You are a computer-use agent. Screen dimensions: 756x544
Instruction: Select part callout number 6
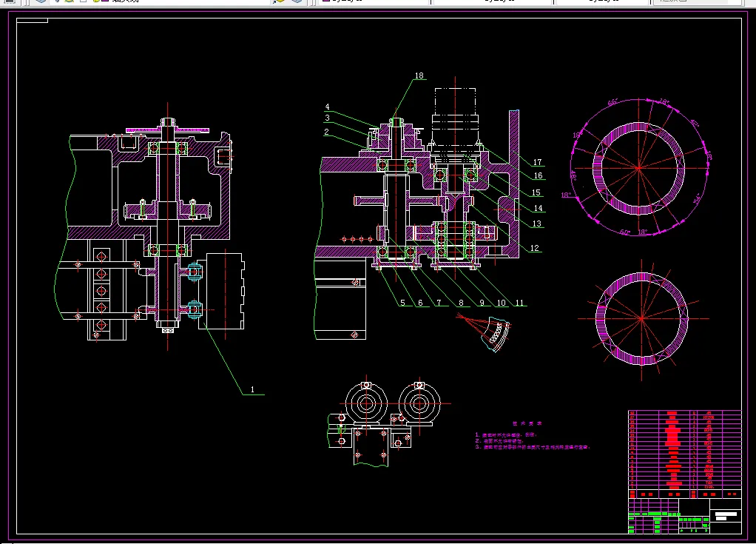pos(420,303)
